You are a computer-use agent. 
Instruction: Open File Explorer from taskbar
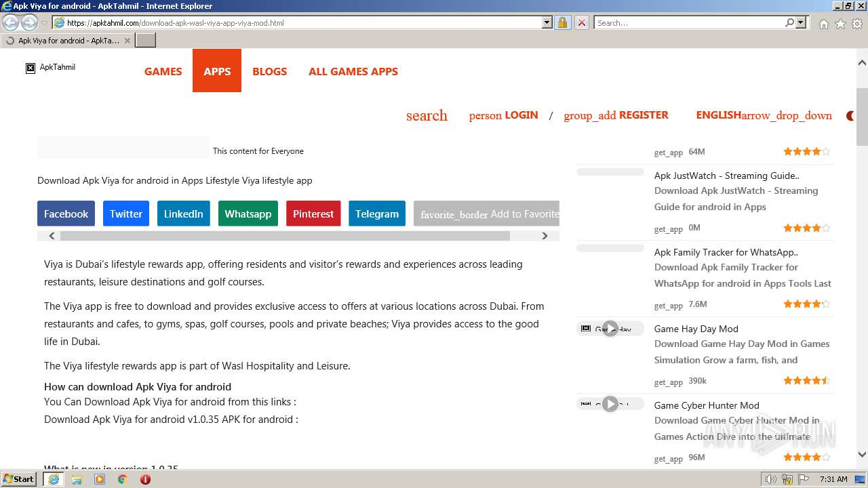(x=77, y=479)
